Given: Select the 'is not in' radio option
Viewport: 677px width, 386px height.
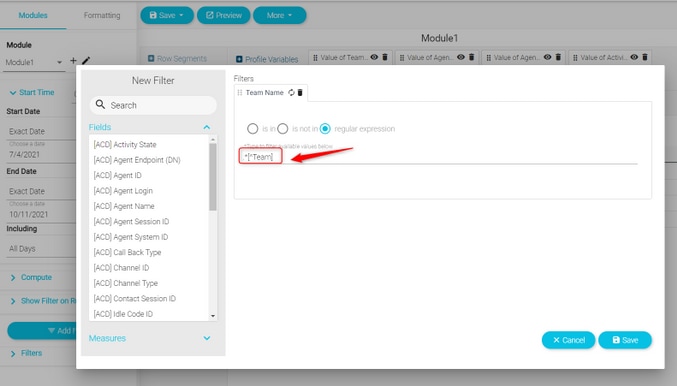Looking at the screenshot, I should click(x=283, y=129).
